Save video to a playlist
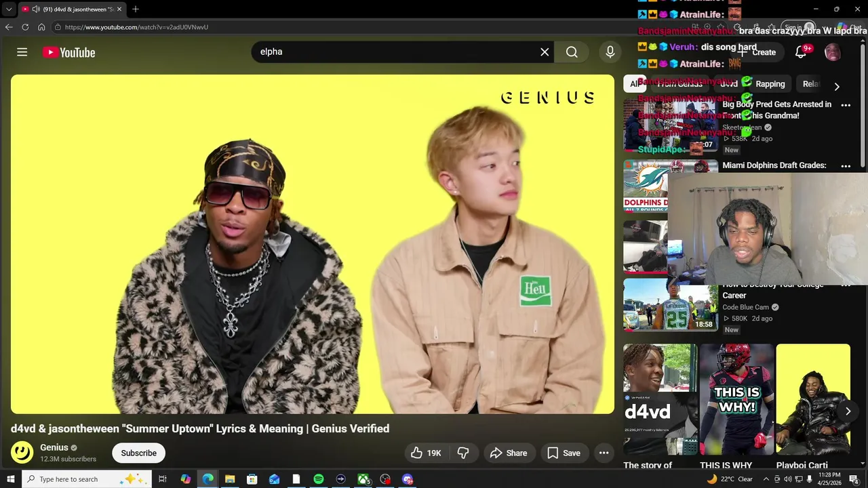Viewport: 868px width, 488px height. [563, 453]
